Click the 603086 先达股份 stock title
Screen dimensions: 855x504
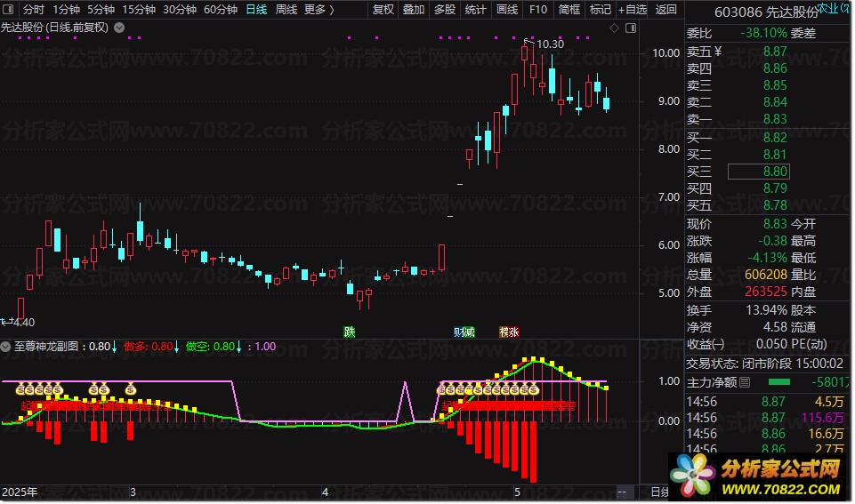tap(766, 12)
